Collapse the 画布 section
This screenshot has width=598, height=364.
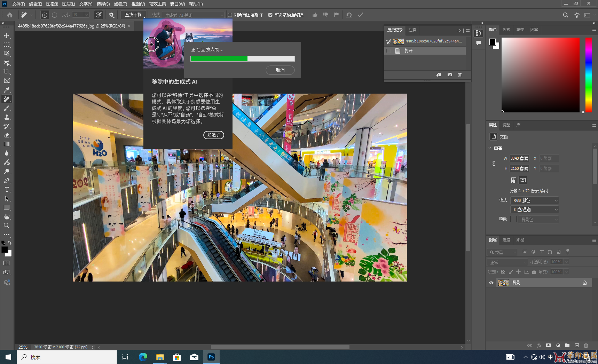point(490,148)
